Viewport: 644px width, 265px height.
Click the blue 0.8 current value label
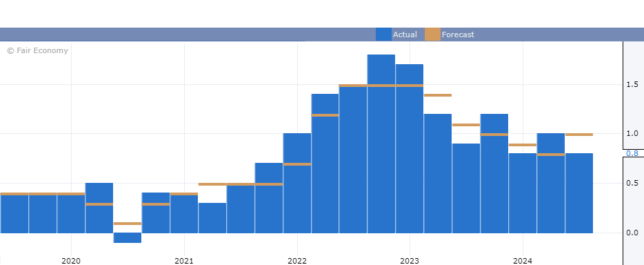click(632, 153)
